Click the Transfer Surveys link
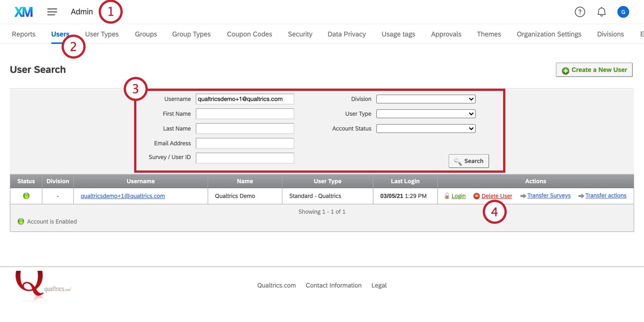Image resolution: width=644 pixels, height=322 pixels. tap(549, 195)
